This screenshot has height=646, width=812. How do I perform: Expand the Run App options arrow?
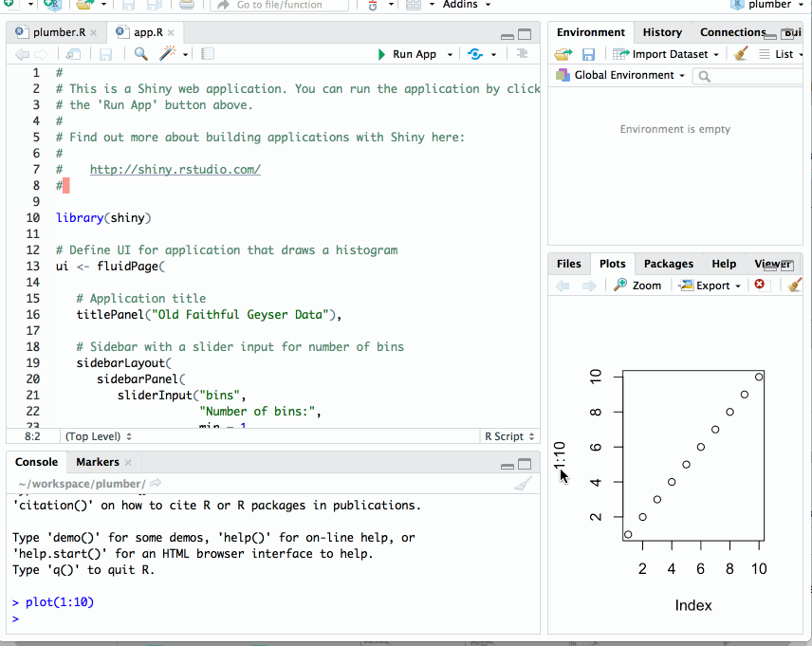(x=450, y=54)
